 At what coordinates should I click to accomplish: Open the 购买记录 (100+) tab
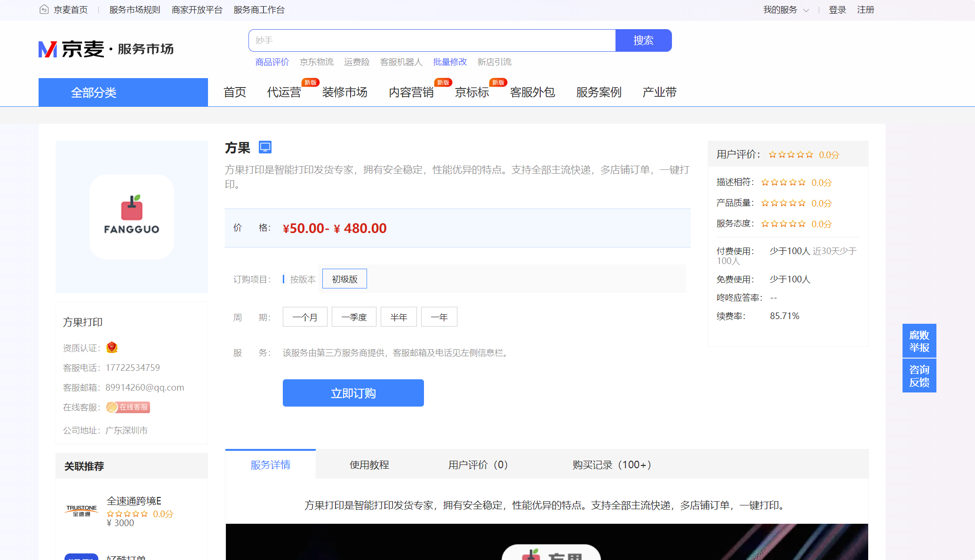coord(612,465)
